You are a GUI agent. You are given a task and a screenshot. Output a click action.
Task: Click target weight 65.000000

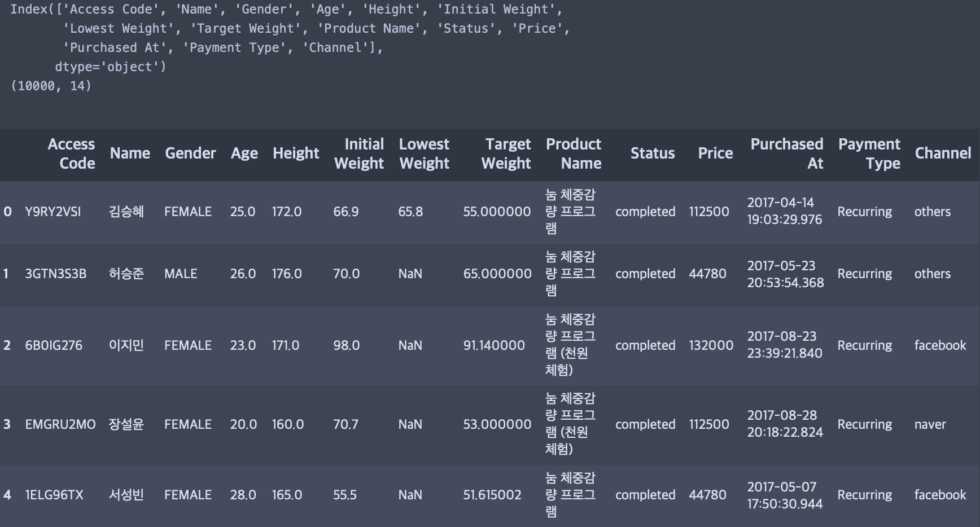coord(497,274)
